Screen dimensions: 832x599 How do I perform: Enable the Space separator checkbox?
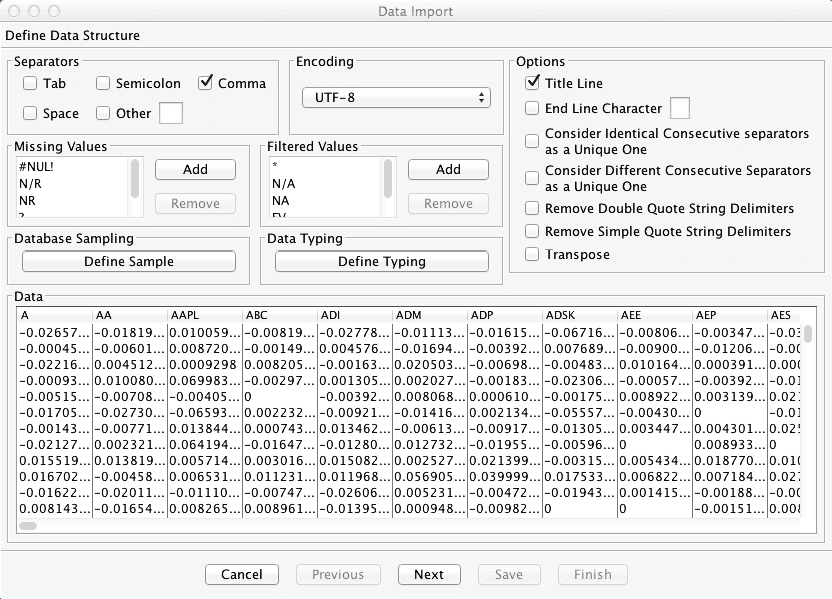(x=30, y=113)
